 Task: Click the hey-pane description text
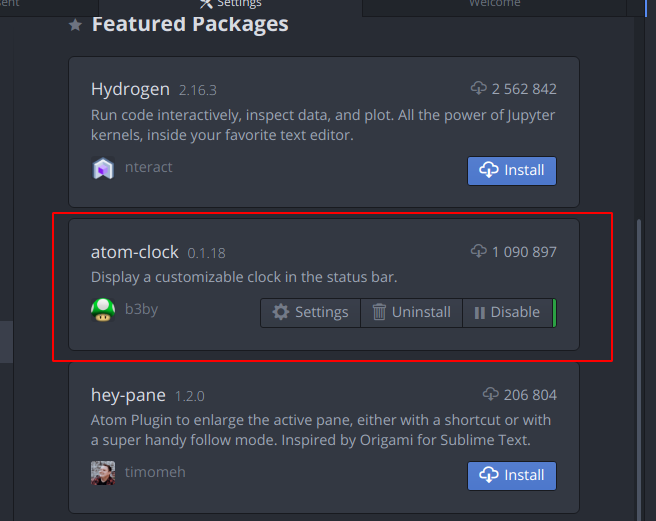pos(321,430)
